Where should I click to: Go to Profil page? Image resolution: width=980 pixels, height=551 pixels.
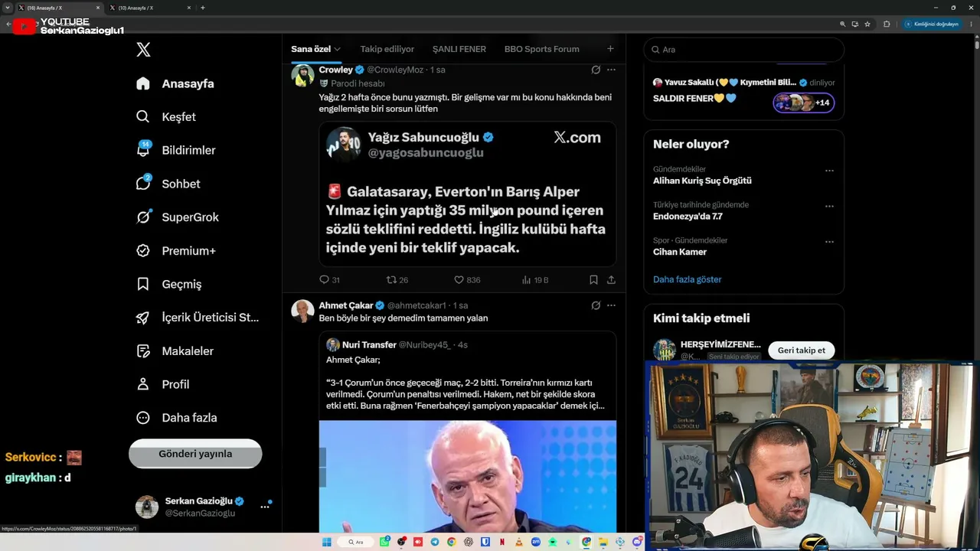(x=162, y=384)
